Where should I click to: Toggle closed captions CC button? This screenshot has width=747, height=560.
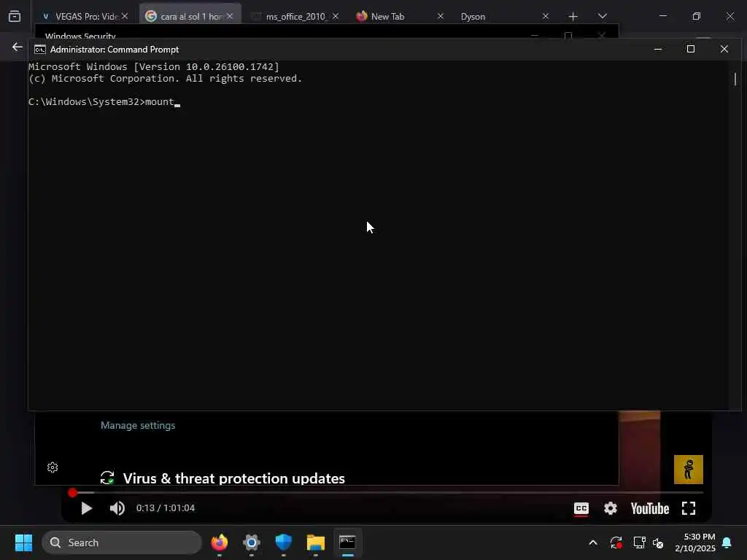click(x=581, y=508)
